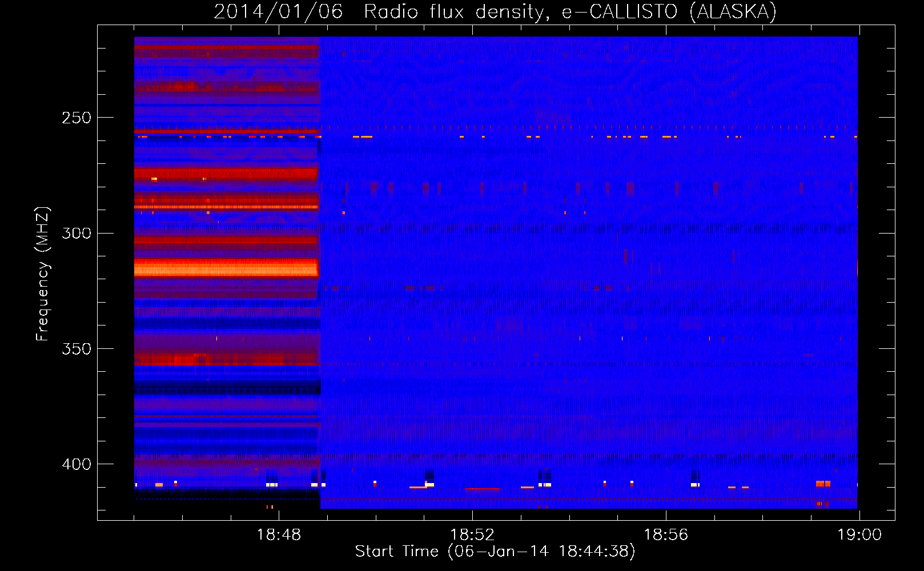Screen dimensions: 924x571
Task: Click the 350 frequency tick label
Action: tap(76, 348)
